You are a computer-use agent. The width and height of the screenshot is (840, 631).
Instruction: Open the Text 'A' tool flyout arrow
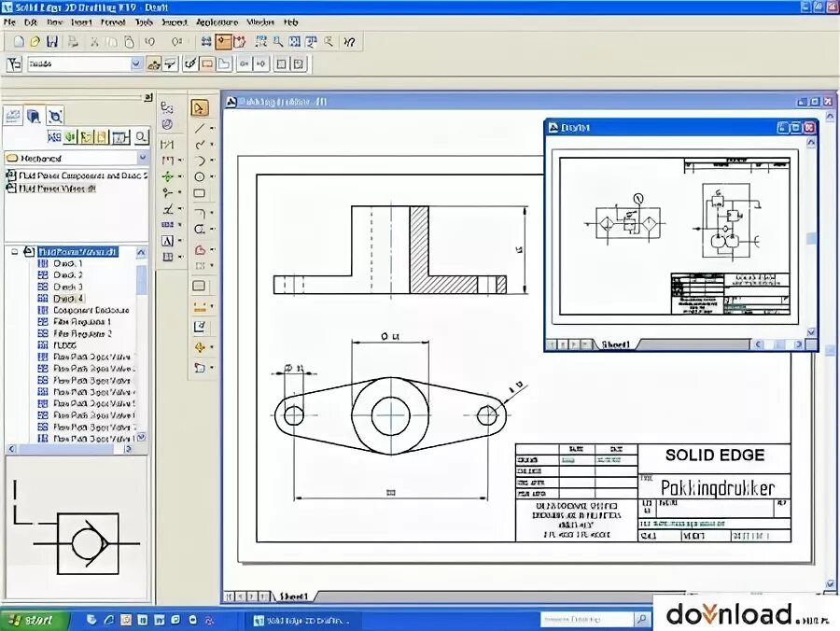179,241
